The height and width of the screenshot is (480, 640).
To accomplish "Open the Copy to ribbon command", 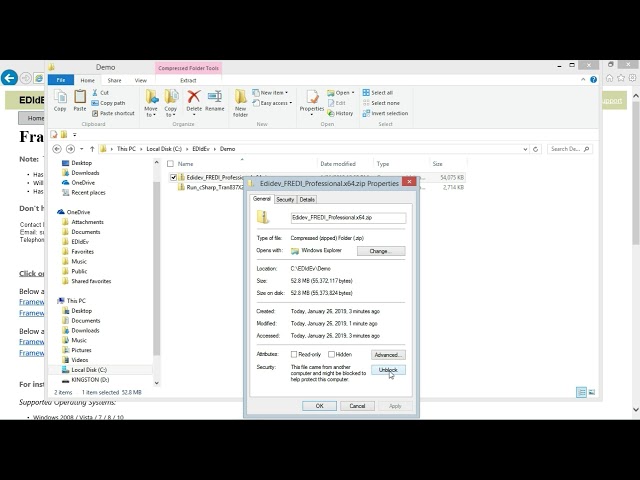I will 171,103.
